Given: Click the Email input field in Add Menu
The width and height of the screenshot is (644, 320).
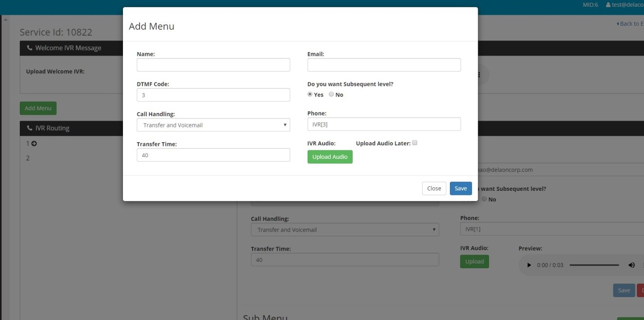Looking at the screenshot, I should (384, 65).
